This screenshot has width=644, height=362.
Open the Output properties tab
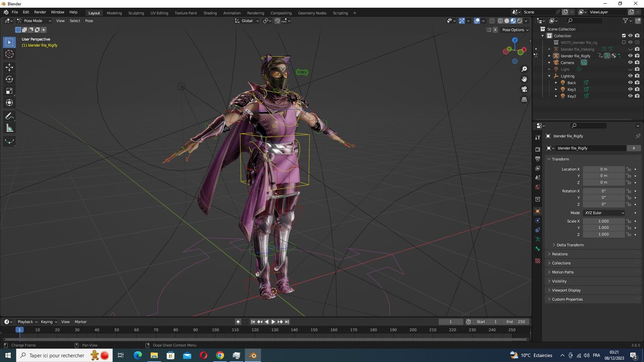coord(537,159)
